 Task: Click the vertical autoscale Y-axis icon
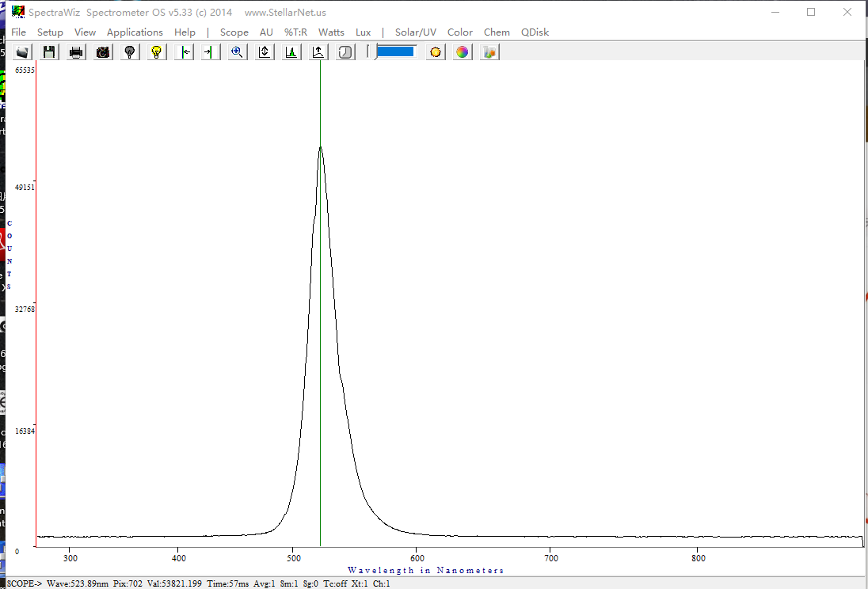tap(265, 52)
